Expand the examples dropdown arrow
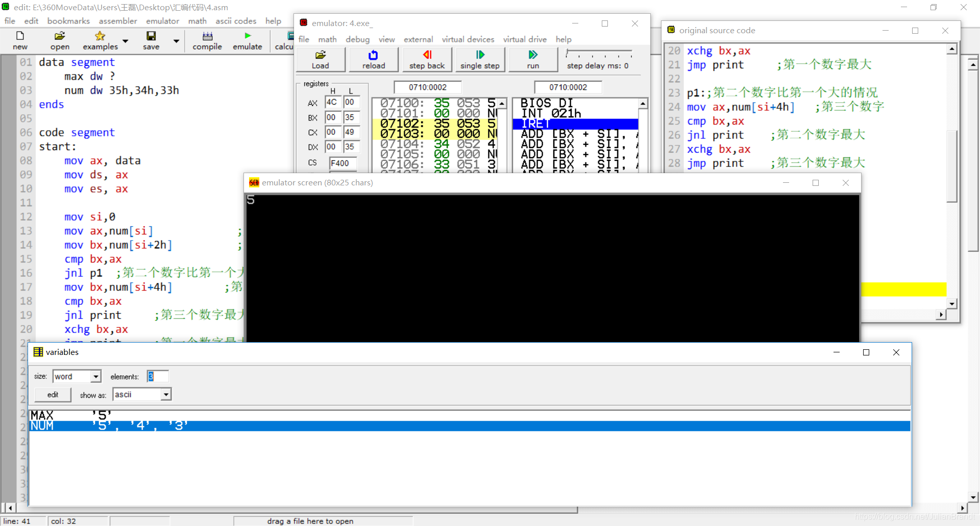Screen dimensions: 980x526 (x=125, y=41)
